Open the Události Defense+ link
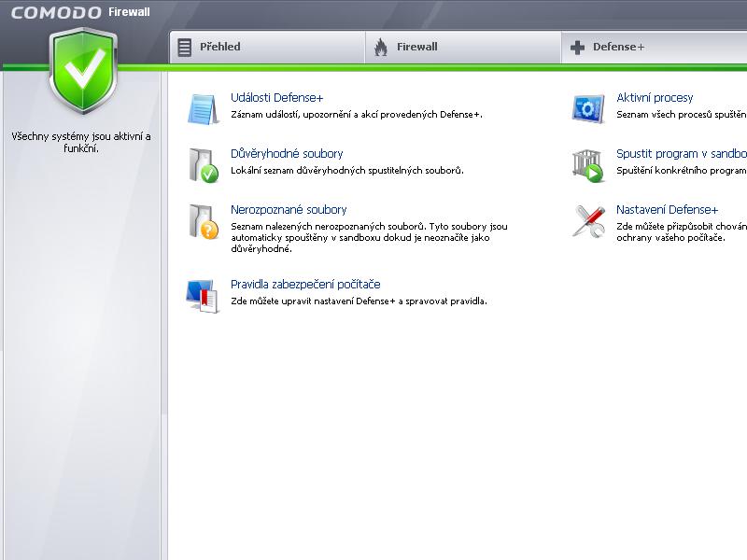 pyautogui.click(x=276, y=98)
